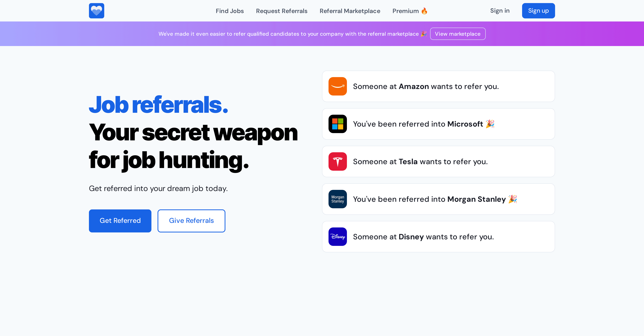Click the Microsoft four-square icon
This screenshot has height=336, width=644.
pos(338,124)
